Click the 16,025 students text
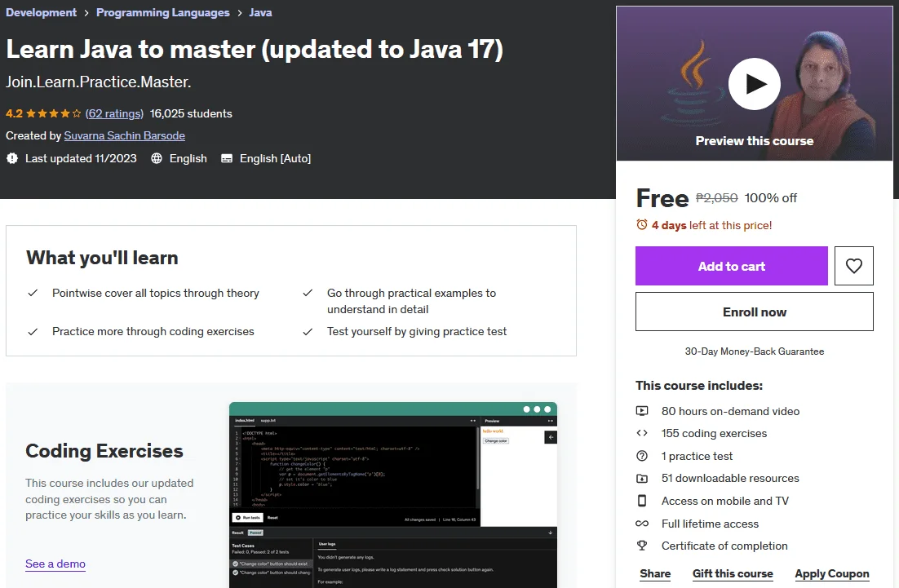 tap(191, 113)
